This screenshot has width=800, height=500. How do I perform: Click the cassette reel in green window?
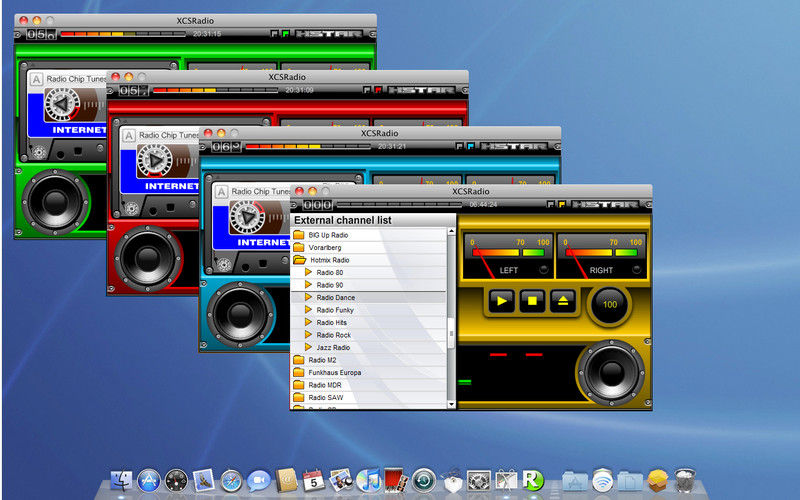pos(62,105)
